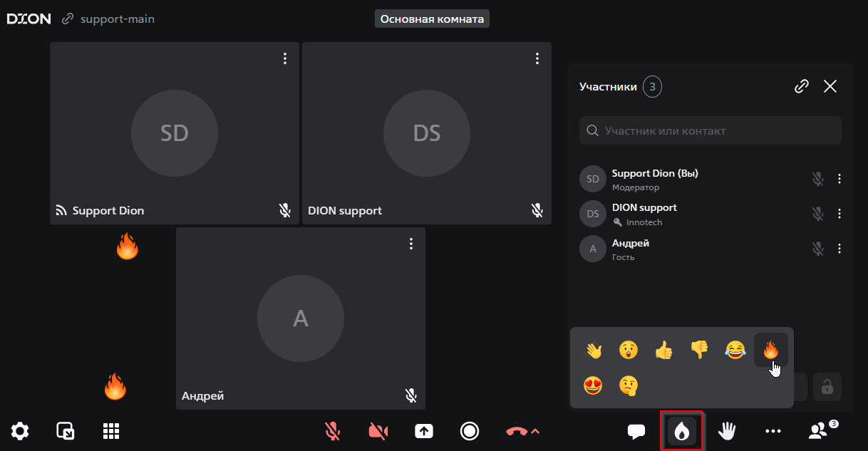Start meeting recording with record button
Screen dimensions: 868x451
[x=469, y=431]
